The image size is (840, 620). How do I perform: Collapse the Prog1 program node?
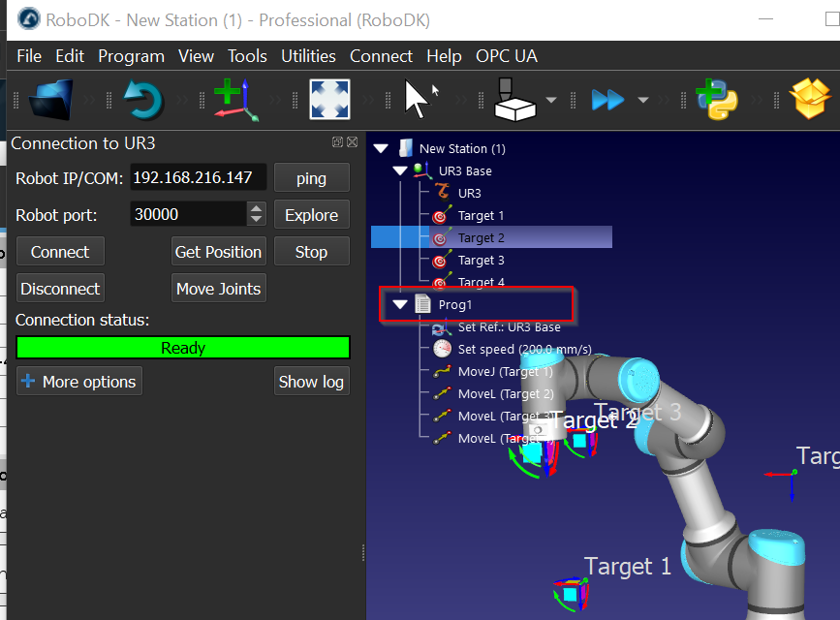(400, 304)
